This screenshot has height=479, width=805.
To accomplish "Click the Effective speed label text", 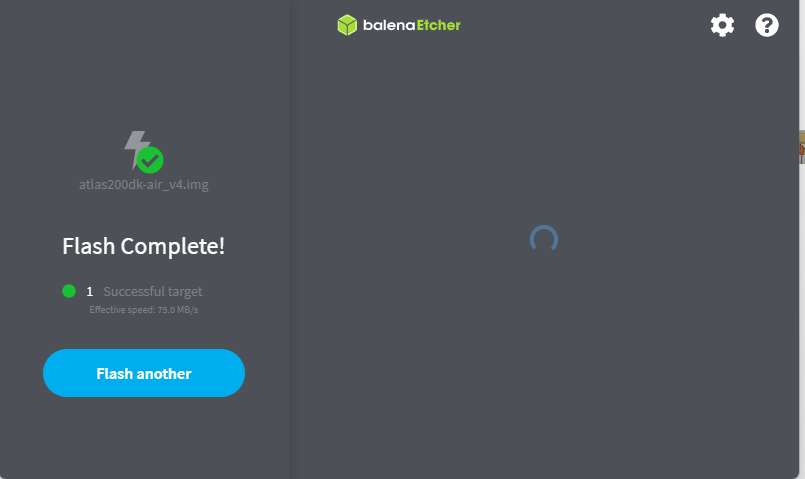I will click(x=122, y=310).
